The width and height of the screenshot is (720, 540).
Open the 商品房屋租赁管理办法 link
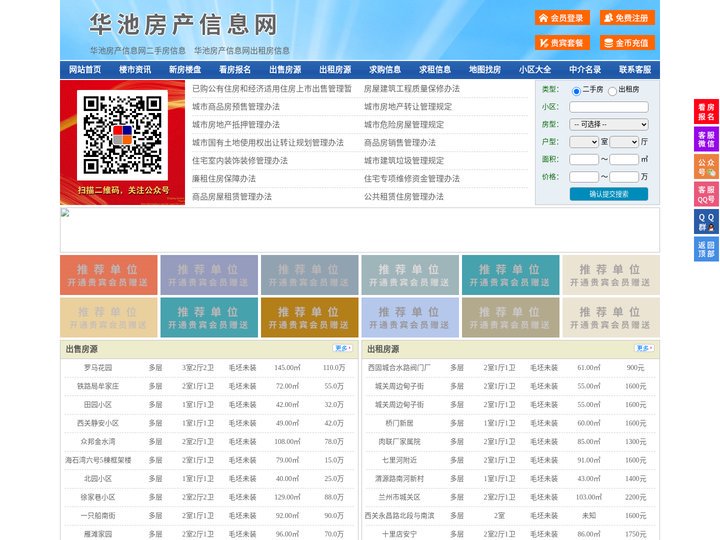click(x=232, y=197)
